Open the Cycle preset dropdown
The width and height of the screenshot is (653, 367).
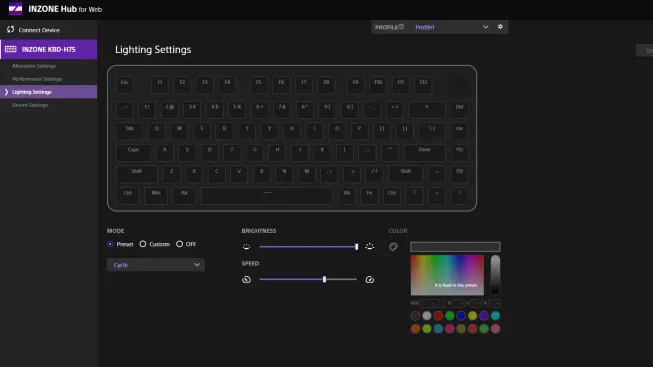click(x=156, y=265)
